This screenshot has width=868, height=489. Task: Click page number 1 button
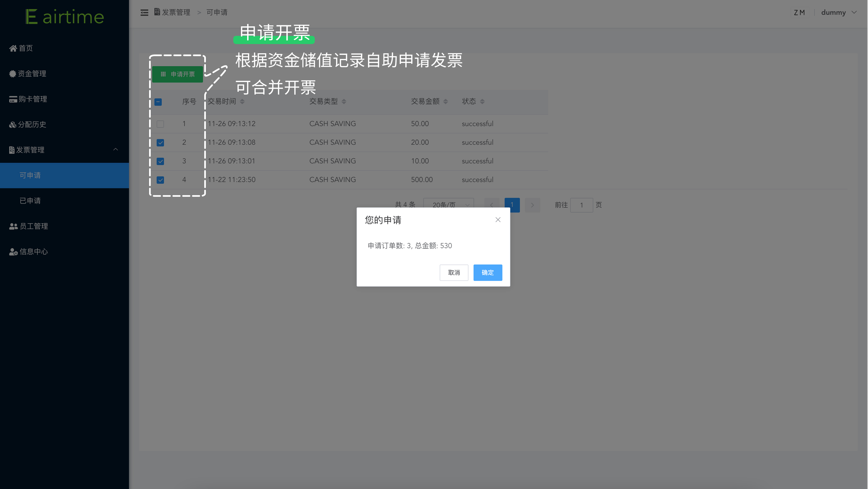512,205
